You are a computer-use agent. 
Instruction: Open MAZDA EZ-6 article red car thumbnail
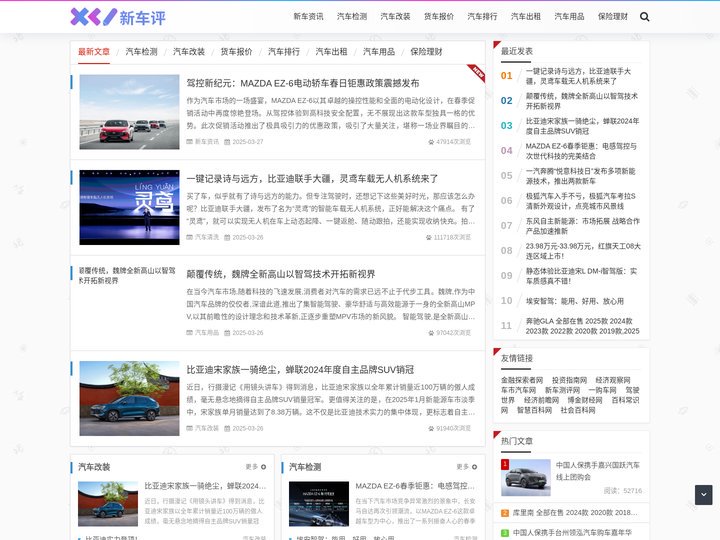click(129, 112)
